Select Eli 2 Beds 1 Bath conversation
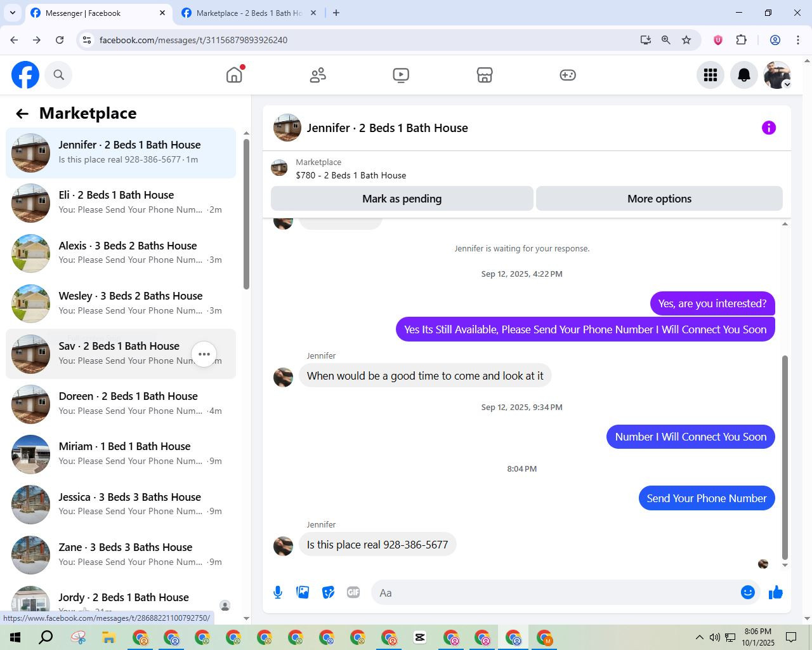This screenshot has width=812, height=650. coord(121,203)
